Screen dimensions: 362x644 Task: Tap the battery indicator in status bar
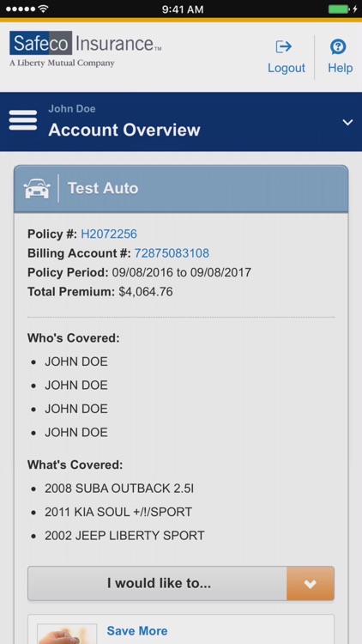tap(341, 9)
